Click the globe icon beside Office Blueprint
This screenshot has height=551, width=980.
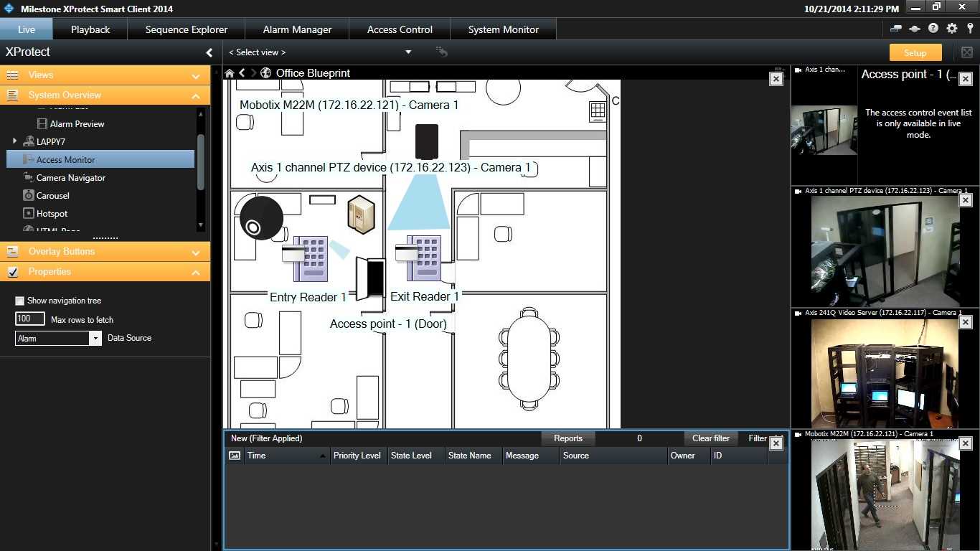[266, 73]
